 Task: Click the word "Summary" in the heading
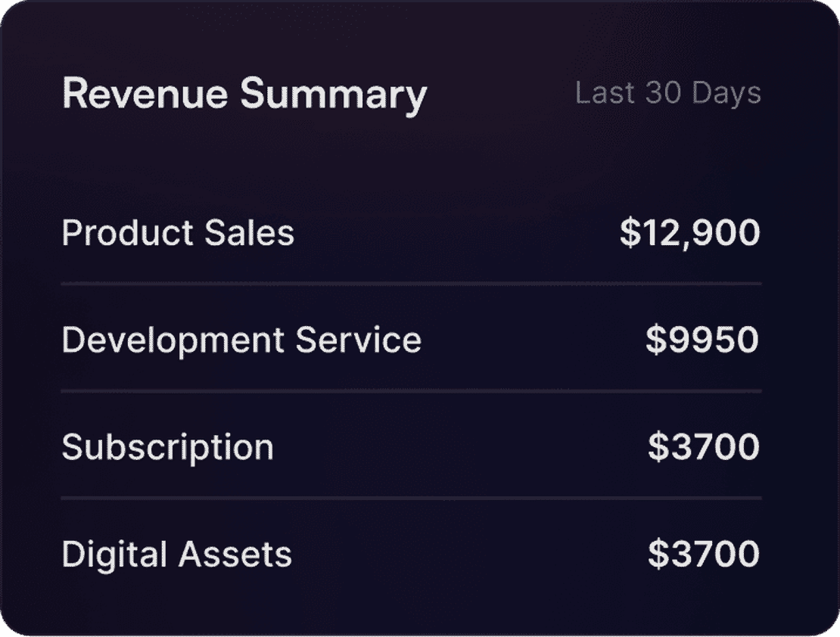coord(334,96)
